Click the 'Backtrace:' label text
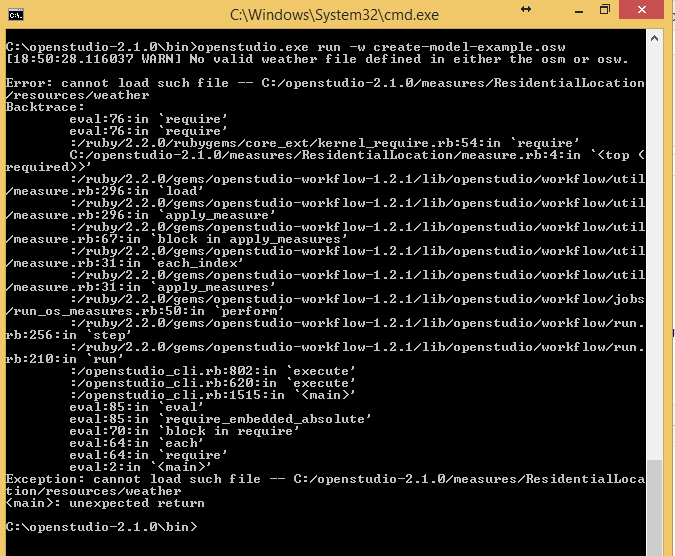 45,107
